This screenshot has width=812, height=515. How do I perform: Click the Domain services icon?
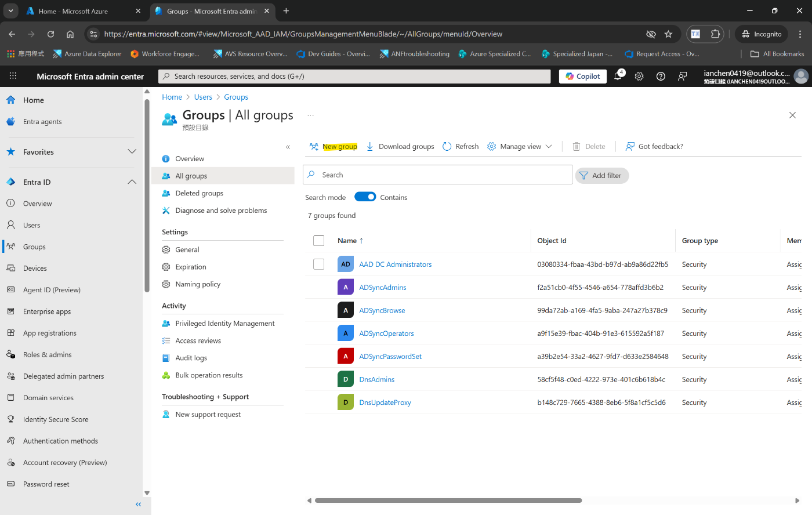pyautogui.click(x=10, y=398)
